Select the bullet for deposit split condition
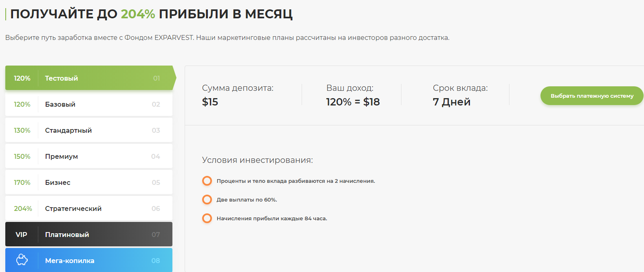The image size is (644, 272). [x=207, y=181]
